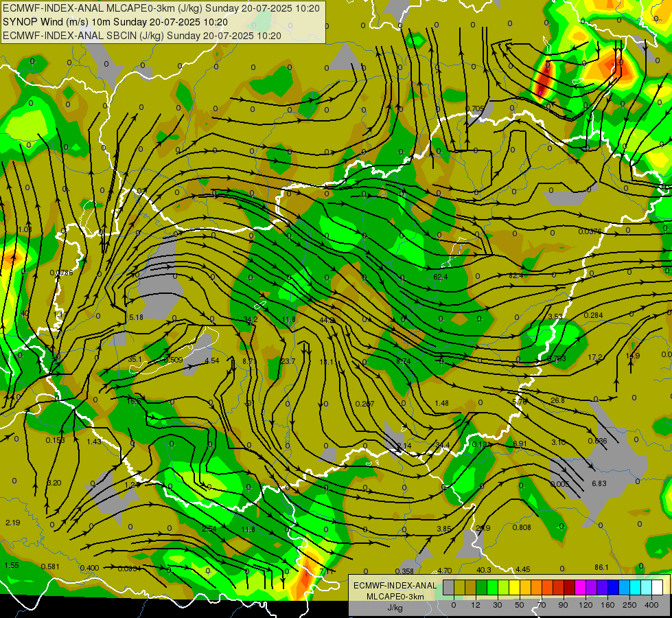Click the map value 0.705
The image size is (672, 618).
coord(475,108)
